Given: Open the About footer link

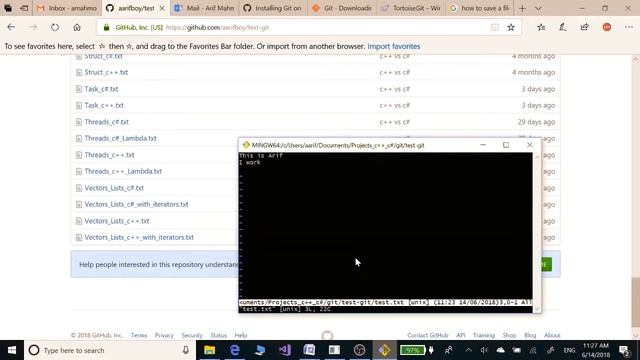Looking at the screenshot, I should tap(552, 335).
